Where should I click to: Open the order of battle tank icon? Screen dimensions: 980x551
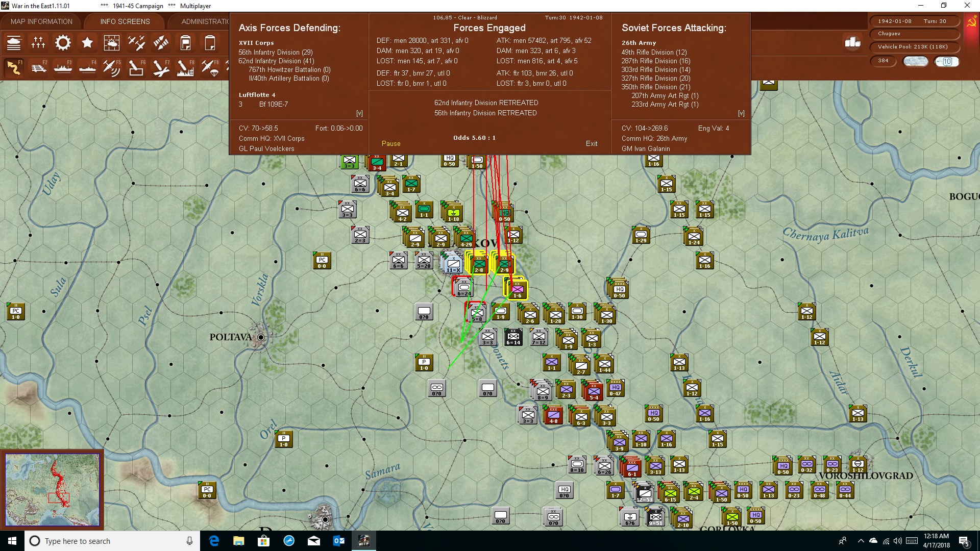tap(14, 43)
